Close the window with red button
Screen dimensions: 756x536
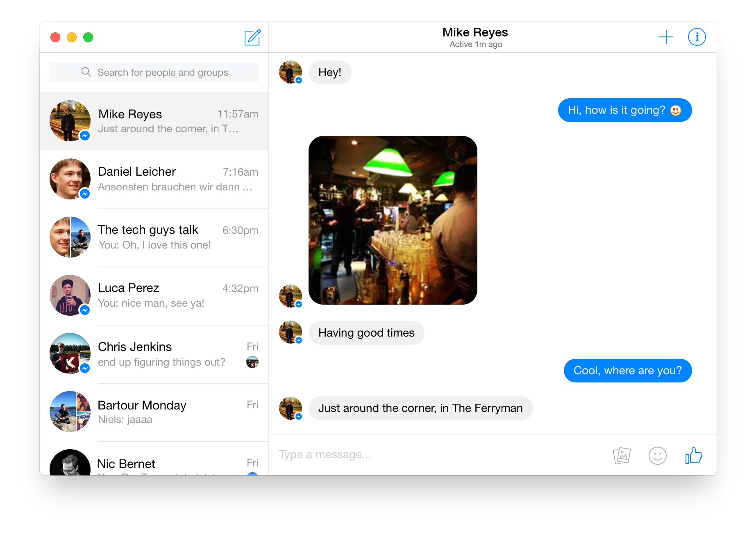click(55, 37)
